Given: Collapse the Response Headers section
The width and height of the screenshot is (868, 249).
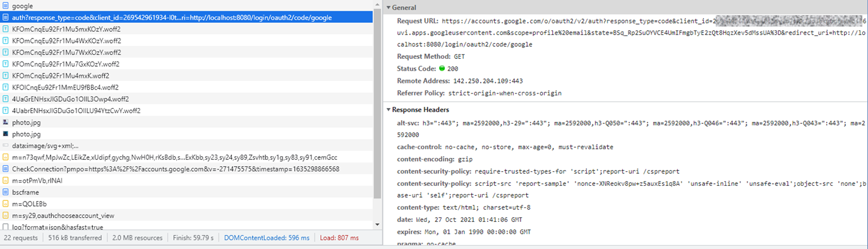Looking at the screenshot, I should pos(387,110).
